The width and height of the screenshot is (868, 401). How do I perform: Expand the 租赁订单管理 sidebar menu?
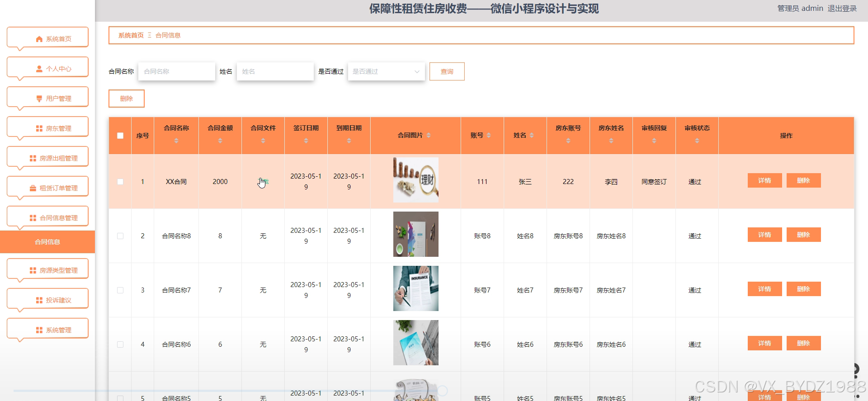[x=47, y=187]
